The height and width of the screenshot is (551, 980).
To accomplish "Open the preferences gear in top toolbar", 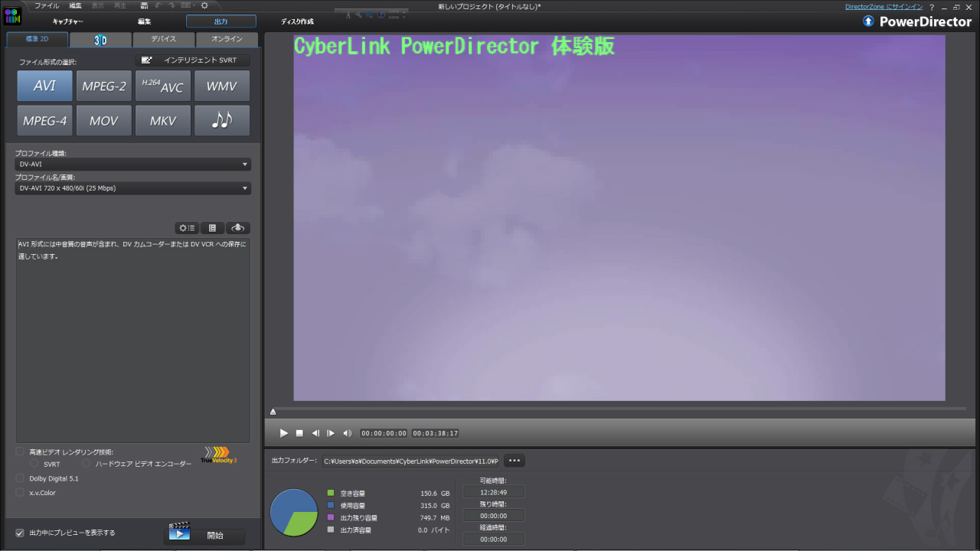I will pyautogui.click(x=204, y=5).
